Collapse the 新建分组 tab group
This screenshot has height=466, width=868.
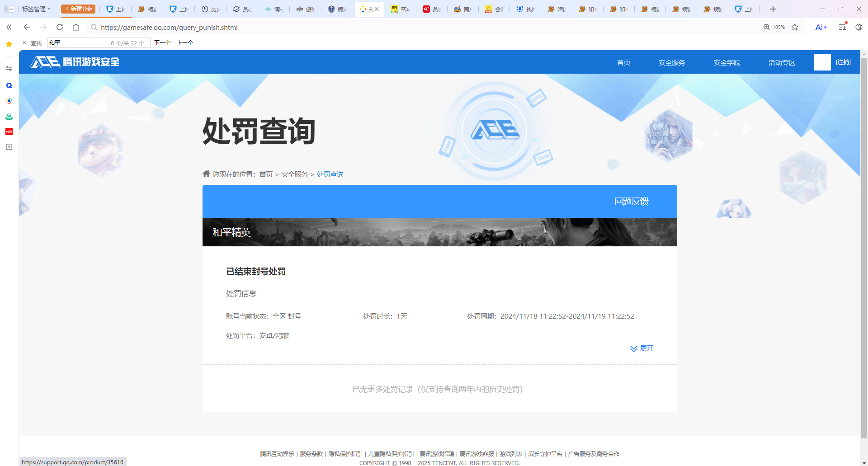coord(78,9)
